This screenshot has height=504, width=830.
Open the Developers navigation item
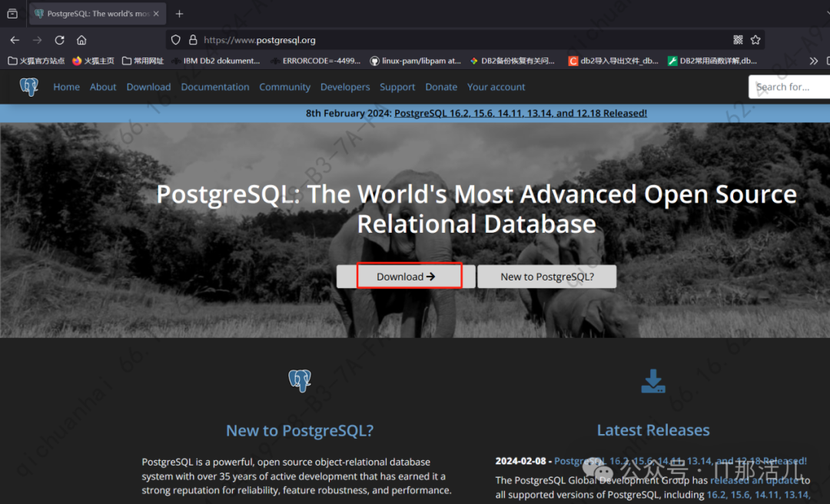pos(345,87)
